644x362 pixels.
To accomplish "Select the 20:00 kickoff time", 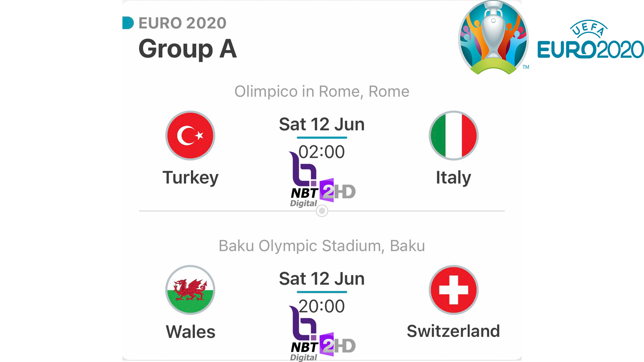I will coord(322,306).
